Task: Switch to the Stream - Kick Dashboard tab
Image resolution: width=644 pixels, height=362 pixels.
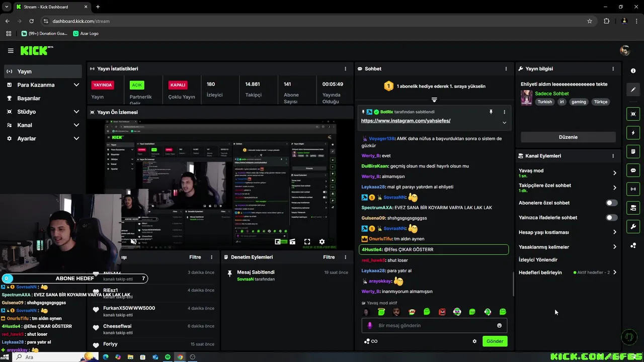Action: (52, 7)
